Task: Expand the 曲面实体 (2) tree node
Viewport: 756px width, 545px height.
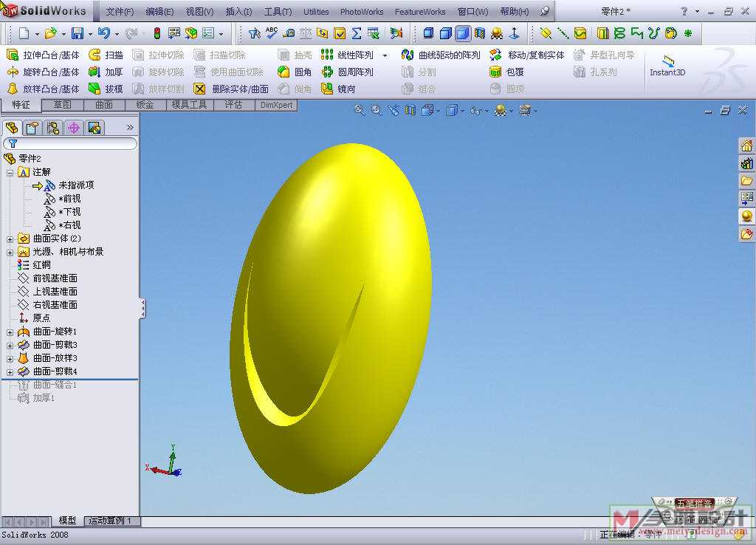Action: point(10,239)
